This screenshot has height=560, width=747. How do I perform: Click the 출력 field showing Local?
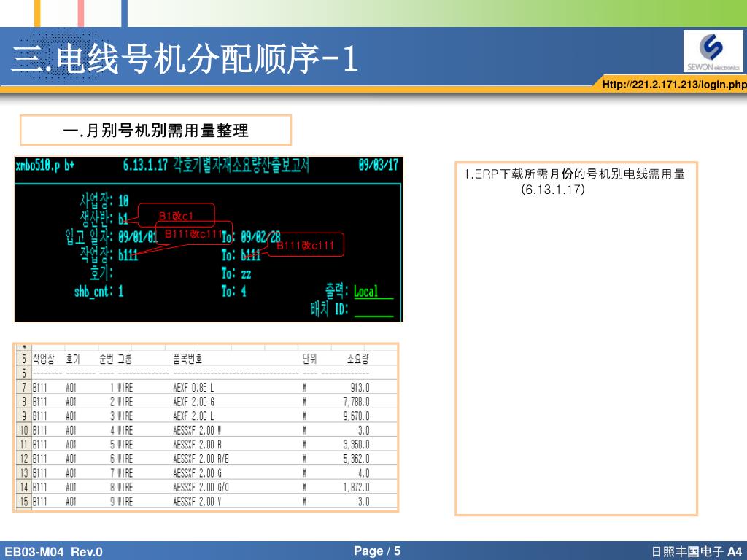pyautogui.click(x=373, y=292)
